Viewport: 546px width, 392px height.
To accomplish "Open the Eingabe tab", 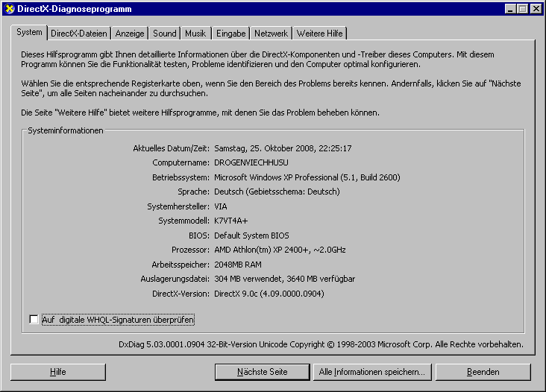I will point(230,34).
